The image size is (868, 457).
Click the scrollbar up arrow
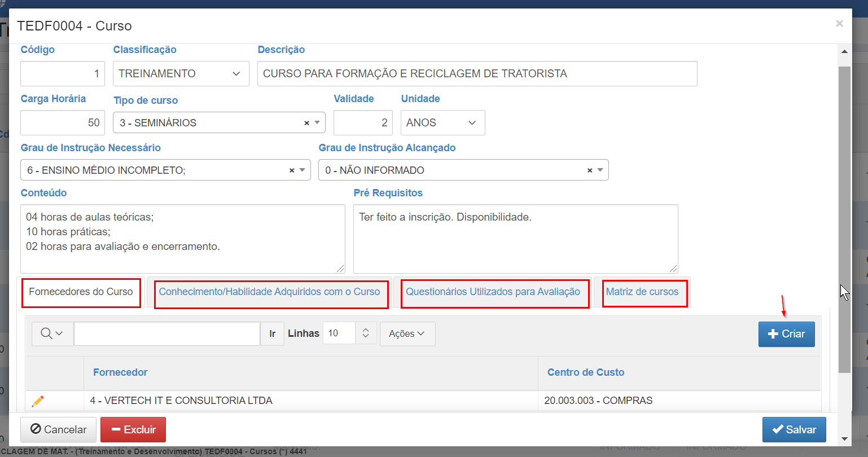844,51
